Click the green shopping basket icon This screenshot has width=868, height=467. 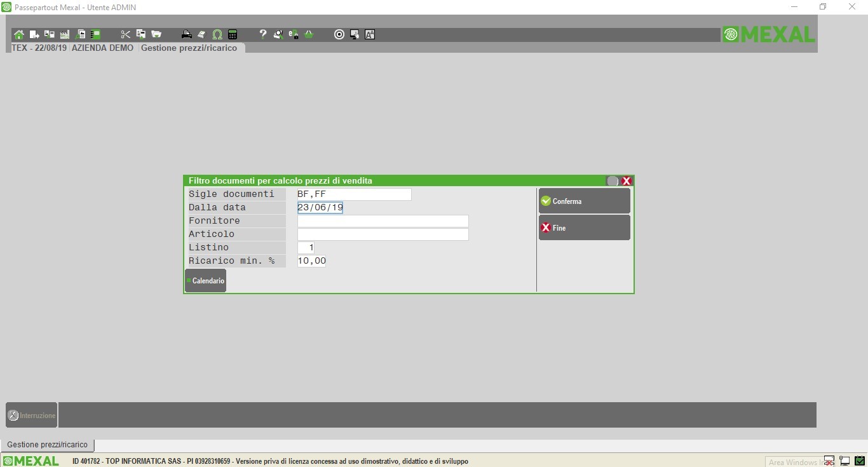pos(309,34)
